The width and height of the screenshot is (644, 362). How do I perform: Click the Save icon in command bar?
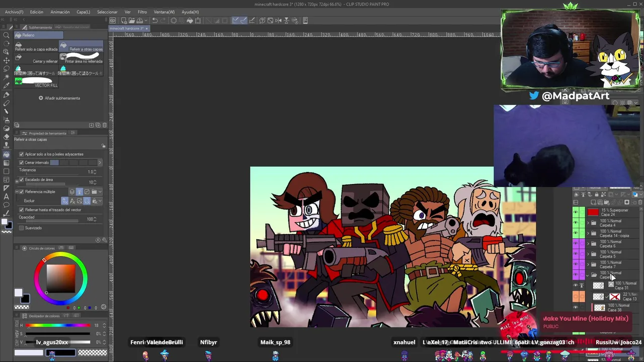pyautogui.click(x=139, y=21)
